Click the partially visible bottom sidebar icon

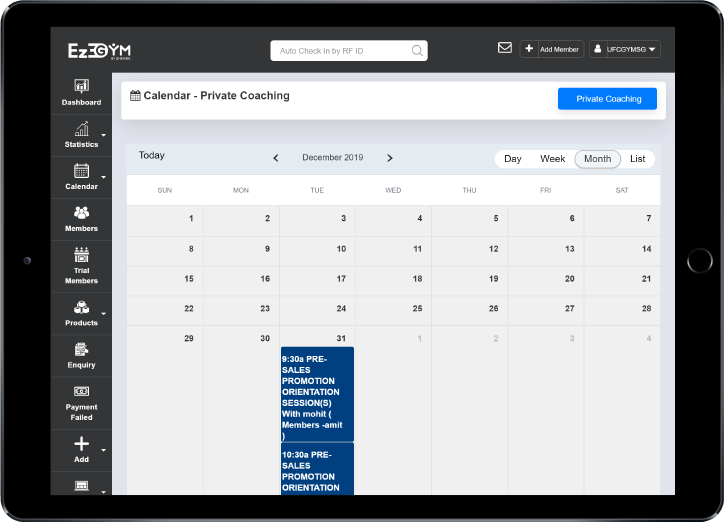[x=81, y=486]
